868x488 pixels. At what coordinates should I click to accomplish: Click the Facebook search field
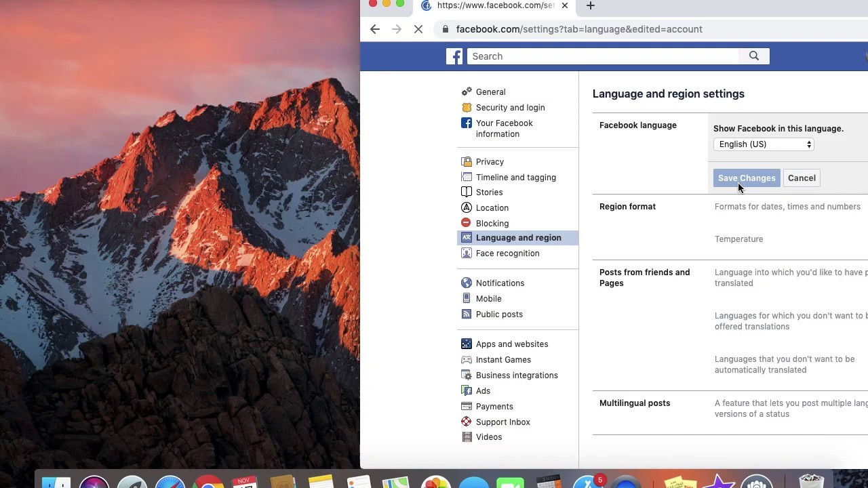point(603,56)
